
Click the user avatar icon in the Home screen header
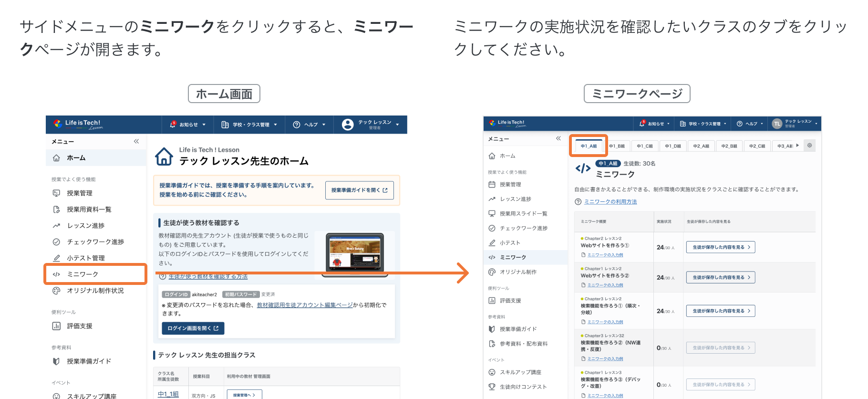(x=348, y=125)
